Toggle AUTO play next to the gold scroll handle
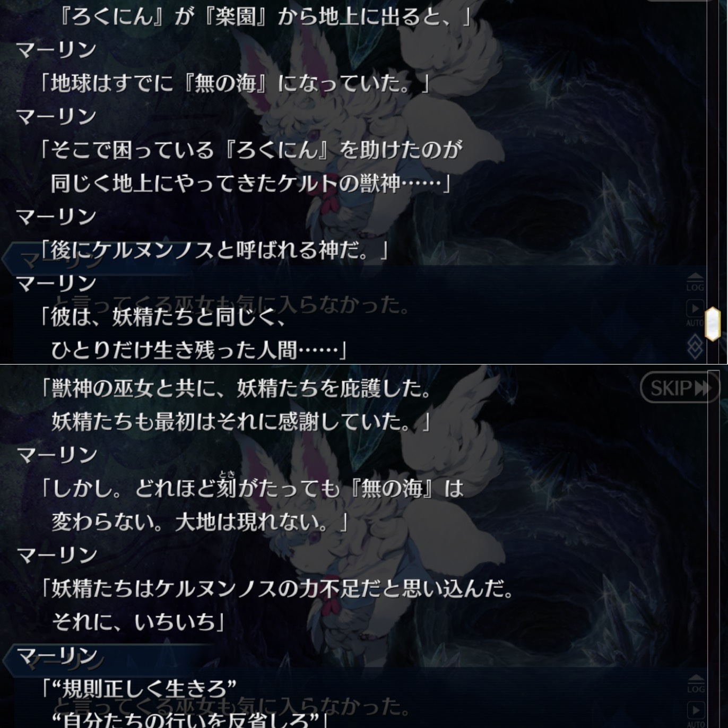The width and height of the screenshot is (728, 728). coord(695,313)
